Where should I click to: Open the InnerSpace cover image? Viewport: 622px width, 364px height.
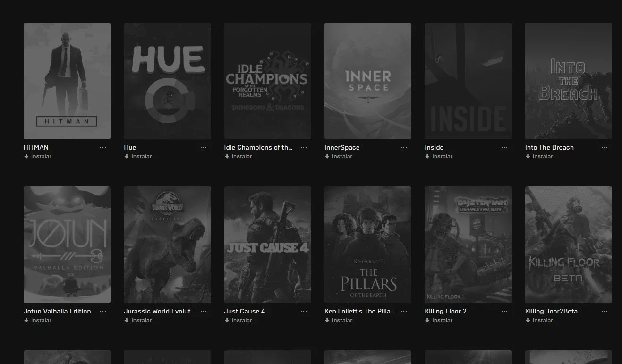point(368,81)
